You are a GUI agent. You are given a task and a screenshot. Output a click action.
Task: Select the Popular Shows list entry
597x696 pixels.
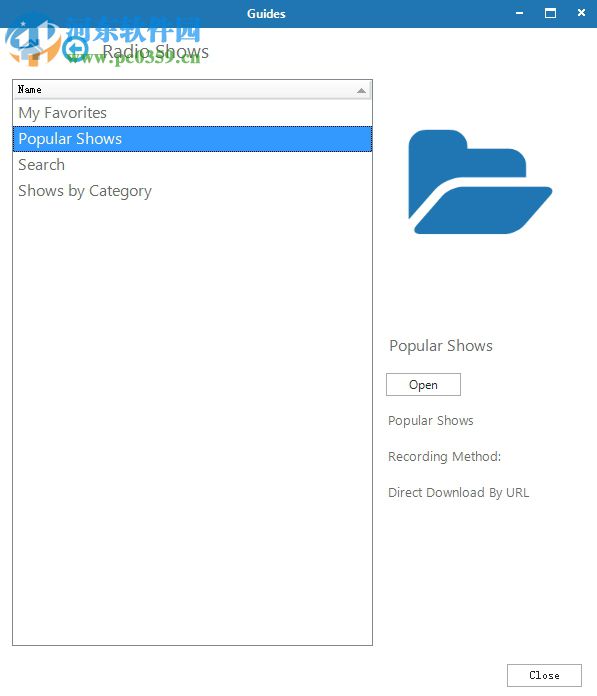coord(192,139)
